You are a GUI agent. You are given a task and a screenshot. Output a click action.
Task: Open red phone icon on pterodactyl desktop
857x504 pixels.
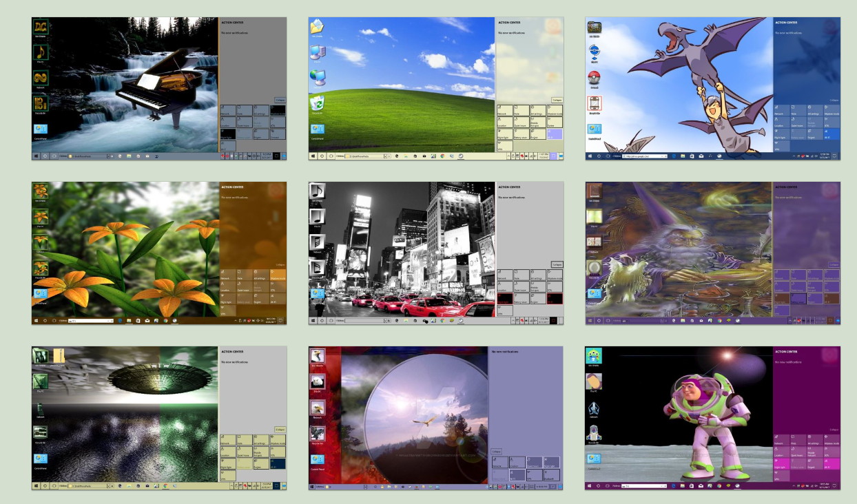tap(594, 103)
